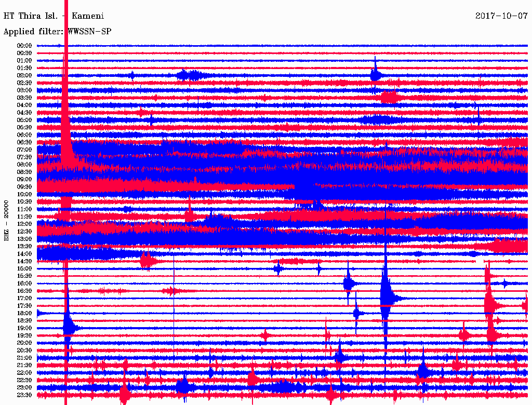The width and height of the screenshot is (532, 405).
Task: Click the 19:30 time label
Action: coord(24,335)
